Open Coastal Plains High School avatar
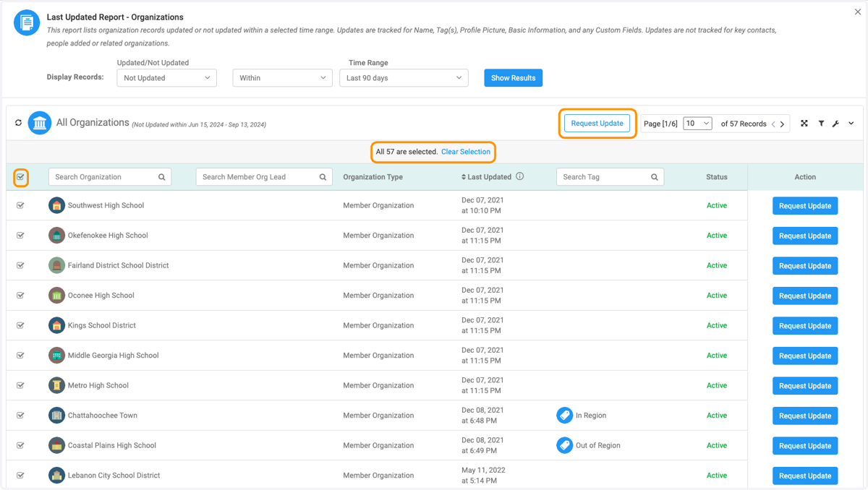The width and height of the screenshot is (868, 490). click(56, 445)
